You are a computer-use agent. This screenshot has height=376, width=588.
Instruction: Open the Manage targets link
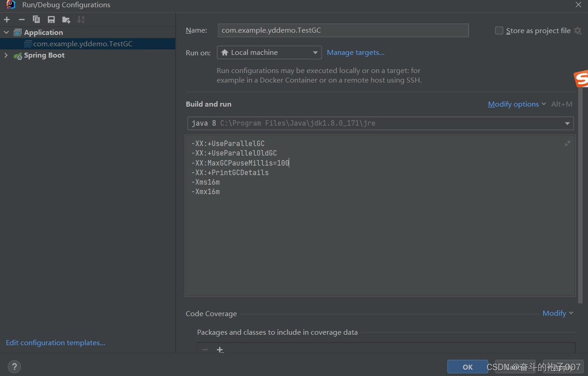click(356, 53)
